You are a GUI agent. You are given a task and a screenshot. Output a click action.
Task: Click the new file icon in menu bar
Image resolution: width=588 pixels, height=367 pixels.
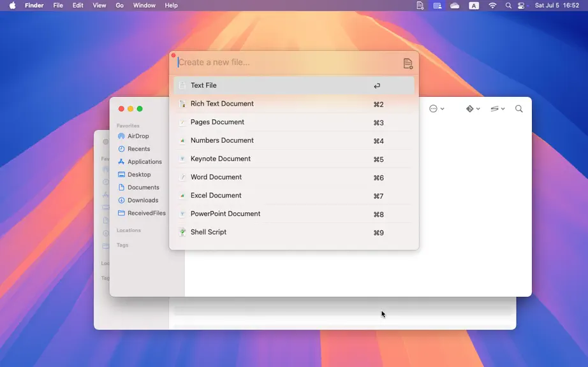420,6
